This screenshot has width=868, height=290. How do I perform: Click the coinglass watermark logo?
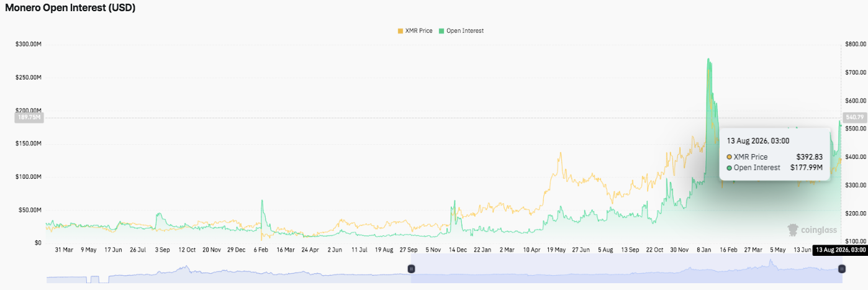tap(812, 230)
